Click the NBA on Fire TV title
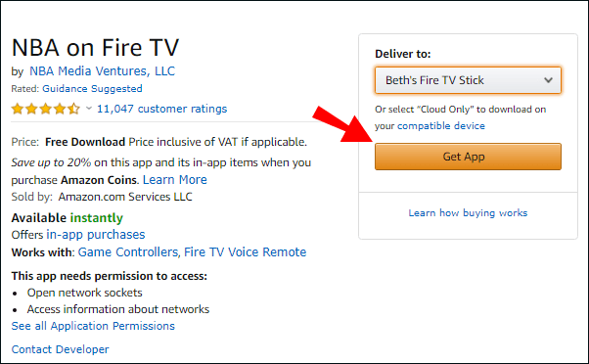Viewport: 589px width, 364px height. (96, 48)
